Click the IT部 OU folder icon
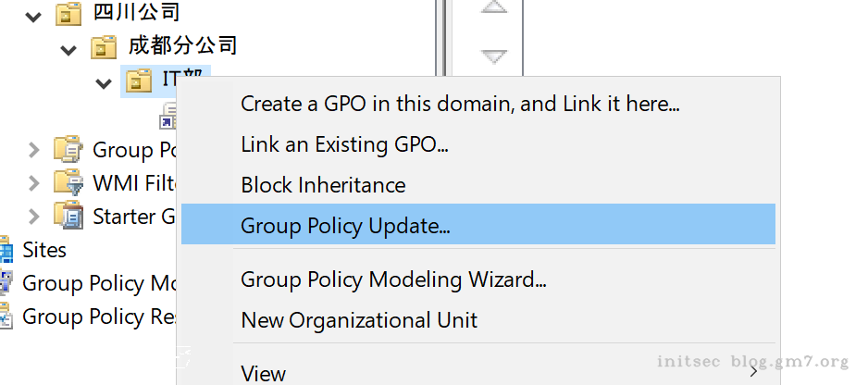Viewport: 868px width, 385px height. click(x=138, y=81)
